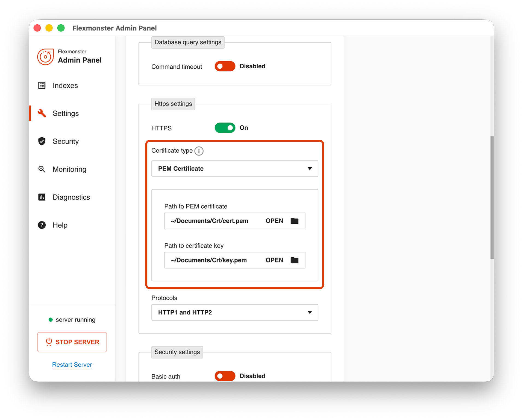Viewport: 523px width, 420px height.
Task: Click the Basic auth label
Action: 166,376
